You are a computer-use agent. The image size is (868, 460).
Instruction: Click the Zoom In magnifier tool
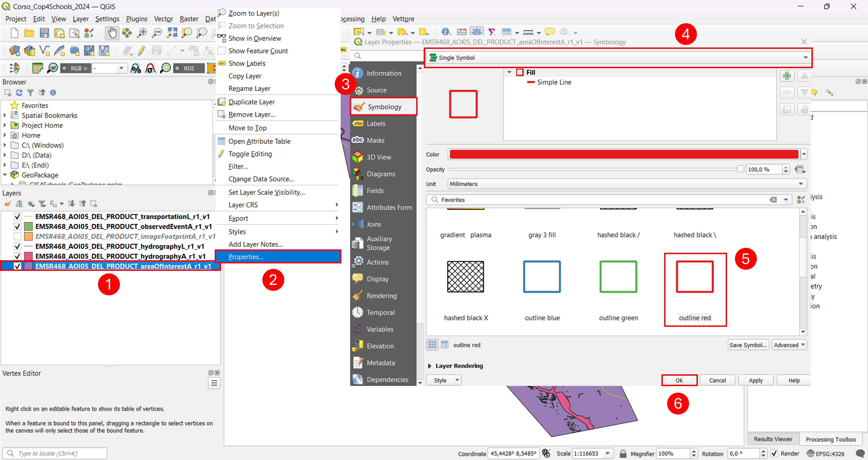(142, 33)
